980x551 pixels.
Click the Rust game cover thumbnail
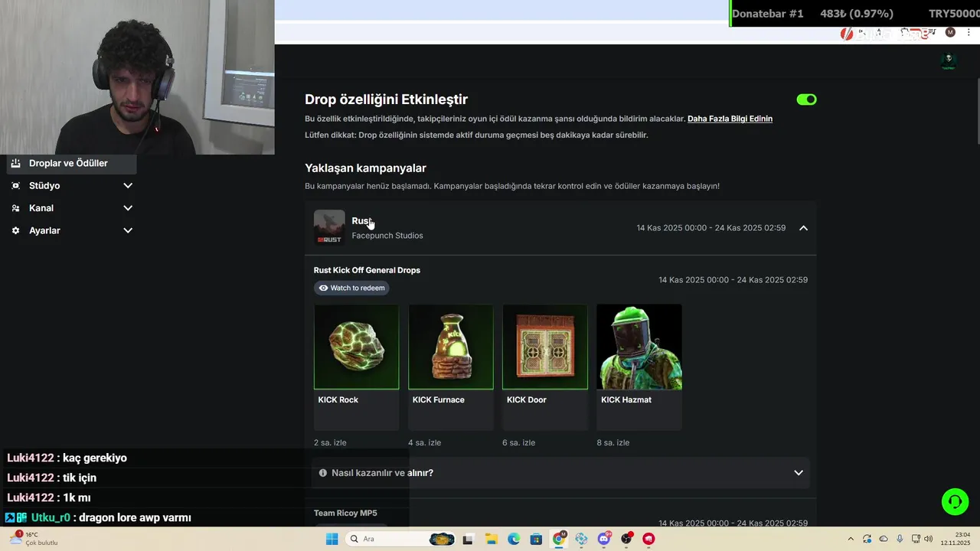[x=329, y=227]
